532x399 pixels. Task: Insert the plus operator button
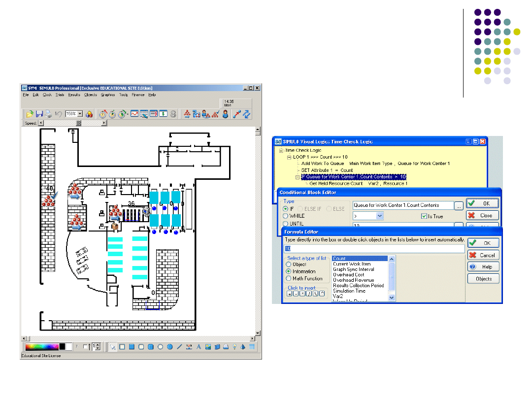290,294
